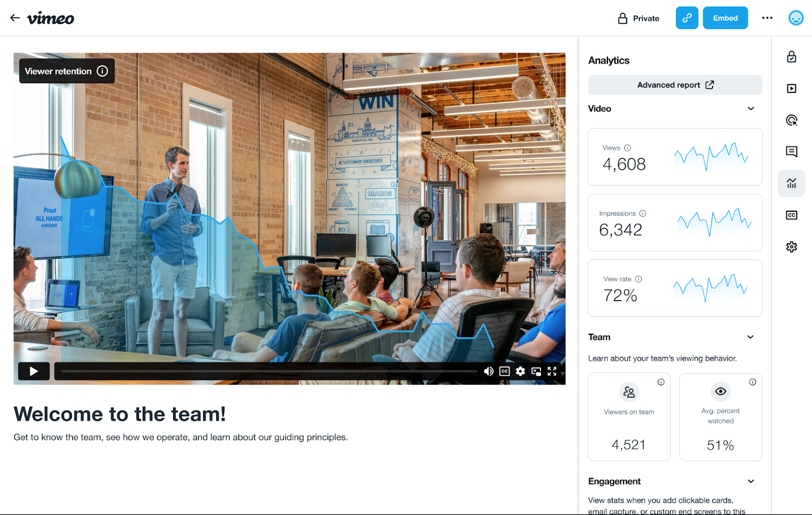Open the player play-square sidebar icon
Screen dimensions: 812x515
[791, 88]
